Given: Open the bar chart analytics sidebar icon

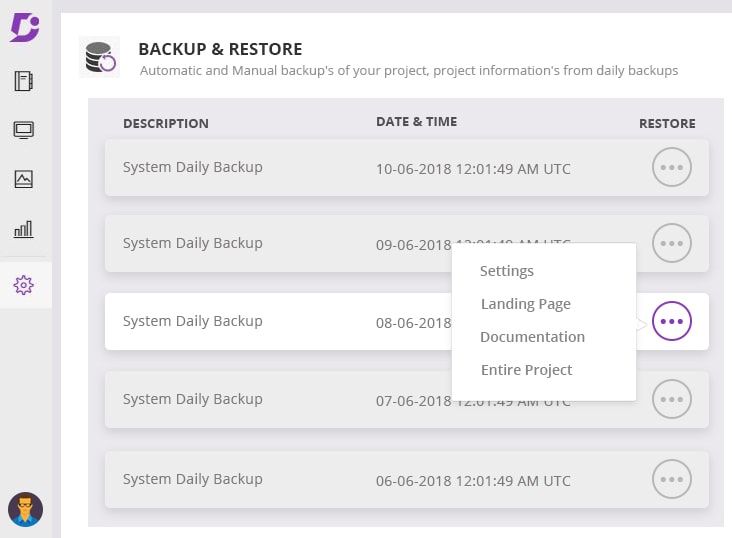Looking at the screenshot, I should [x=24, y=229].
